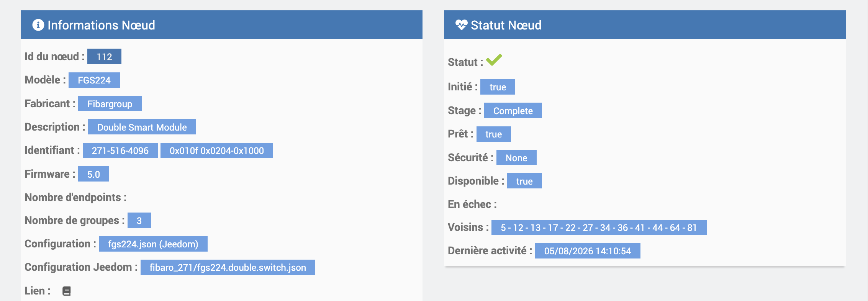
Task: Click the Voisins neighbor list badge
Action: click(x=599, y=227)
